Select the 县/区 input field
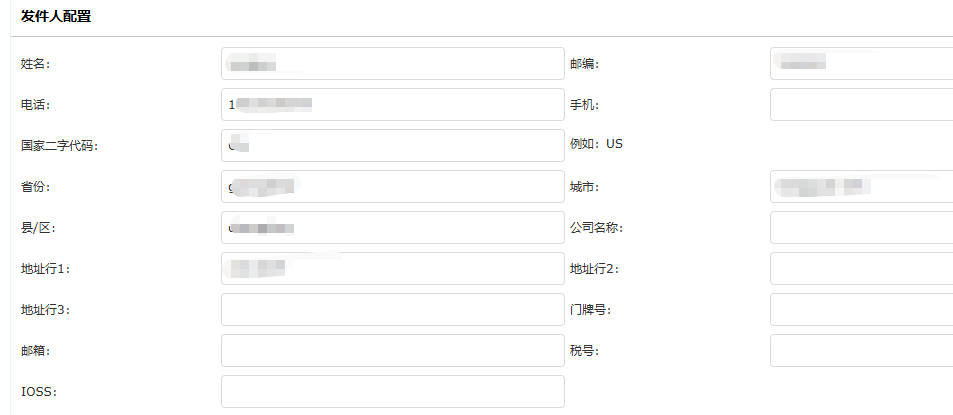This screenshot has width=953, height=415. pyautogui.click(x=392, y=228)
